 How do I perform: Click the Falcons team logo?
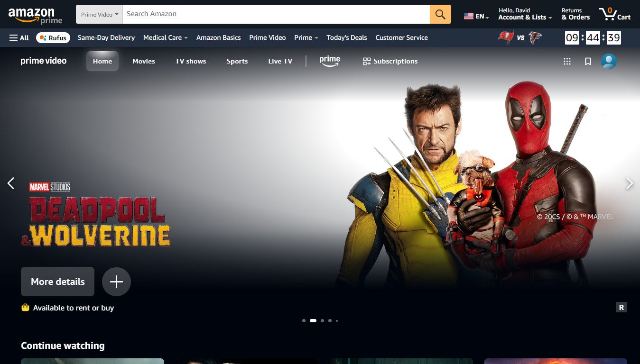click(535, 37)
